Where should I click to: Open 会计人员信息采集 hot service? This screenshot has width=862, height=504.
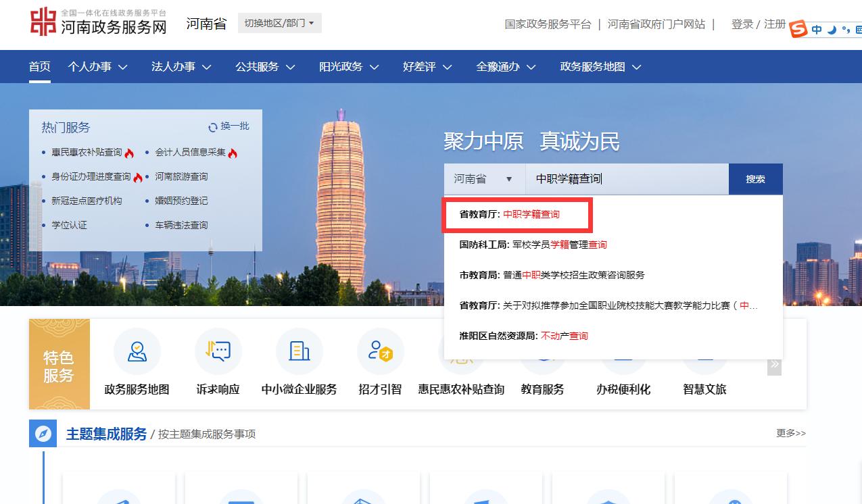pyautogui.click(x=190, y=153)
